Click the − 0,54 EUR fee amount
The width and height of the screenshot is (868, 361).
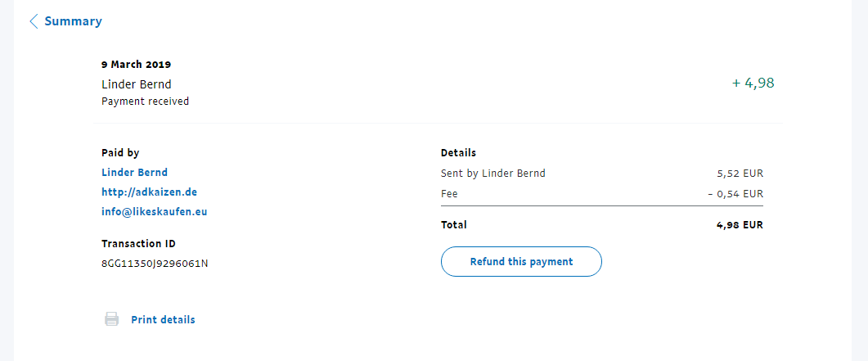tap(735, 194)
